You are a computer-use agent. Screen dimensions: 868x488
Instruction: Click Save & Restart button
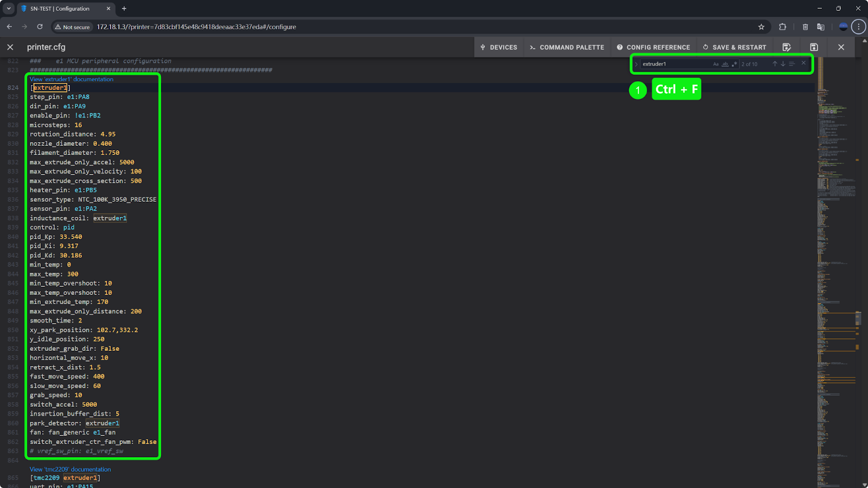pyautogui.click(x=735, y=47)
